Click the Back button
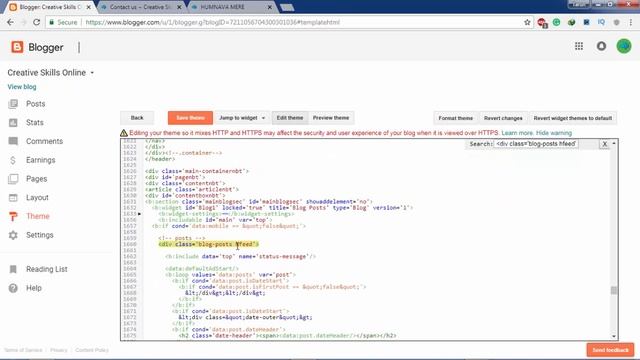 coord(137,118)
